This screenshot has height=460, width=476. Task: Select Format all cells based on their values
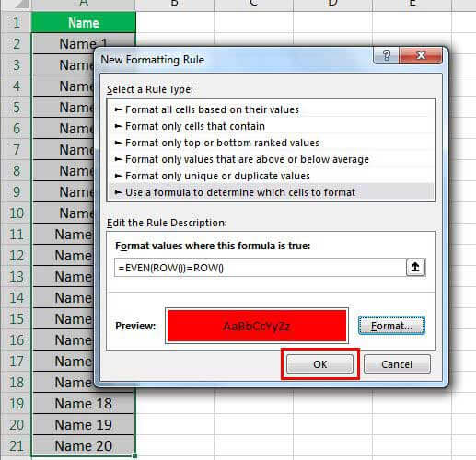coord(272,109)
